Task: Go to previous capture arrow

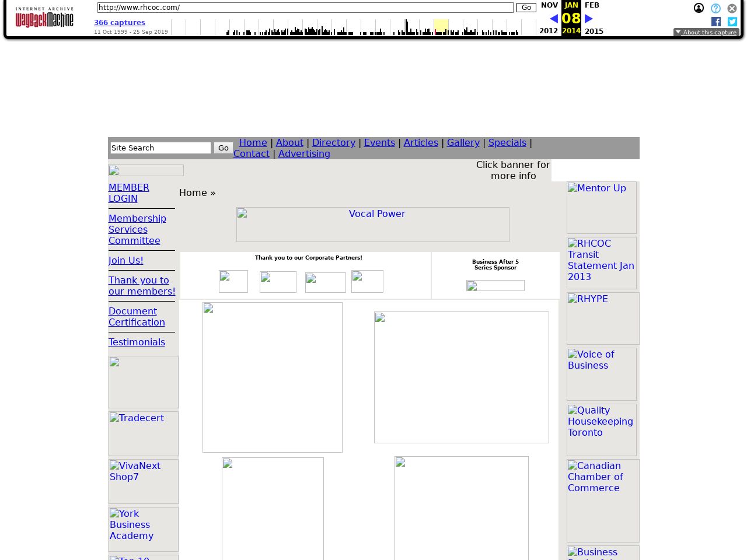Action: pyautogui.click(x=553, y=19)
